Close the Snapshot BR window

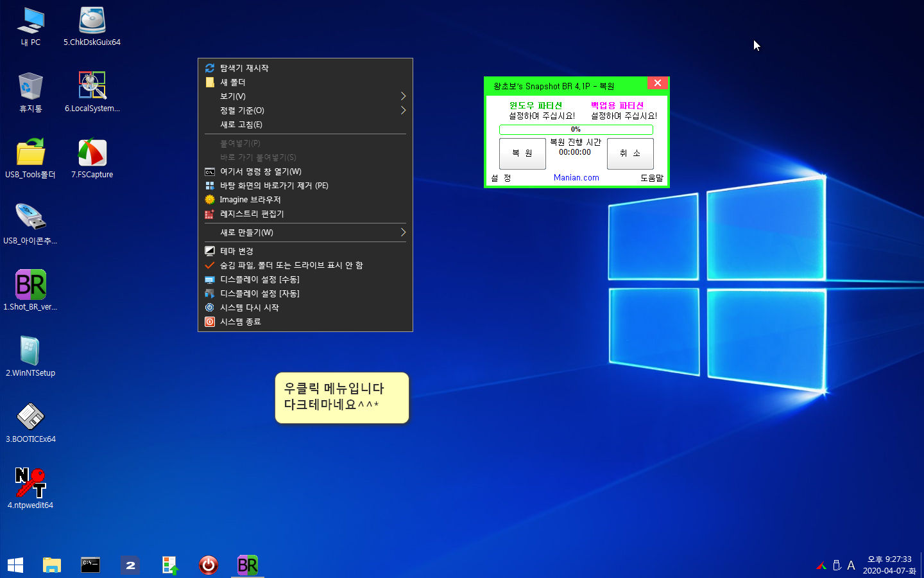tap(658, 83)
